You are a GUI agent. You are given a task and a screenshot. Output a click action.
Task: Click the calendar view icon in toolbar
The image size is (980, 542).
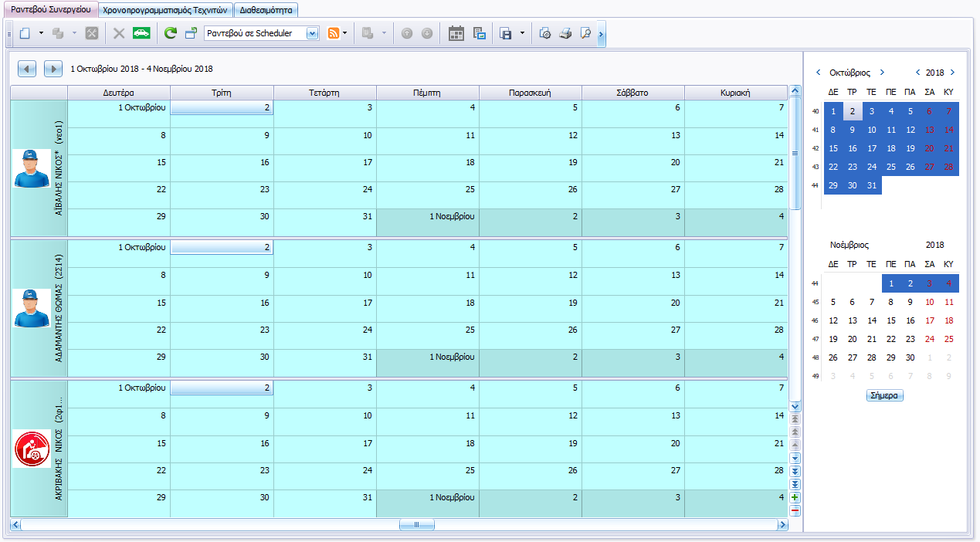point(456,33)
